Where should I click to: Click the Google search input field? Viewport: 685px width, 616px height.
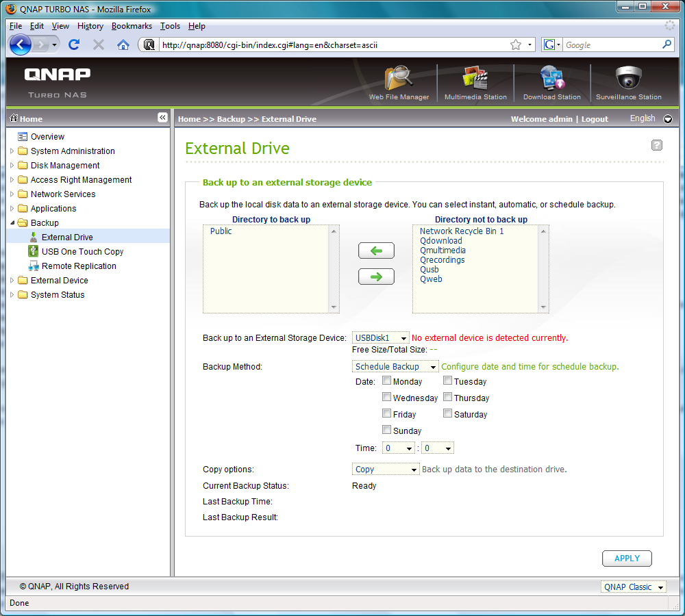tap(612, 45)
